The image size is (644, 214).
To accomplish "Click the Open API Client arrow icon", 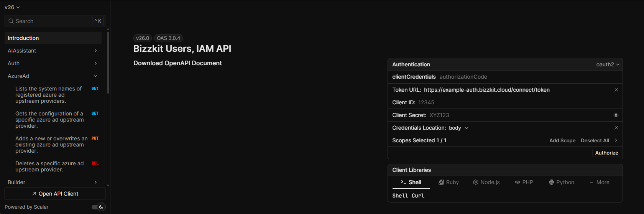I will click(34, 194).
